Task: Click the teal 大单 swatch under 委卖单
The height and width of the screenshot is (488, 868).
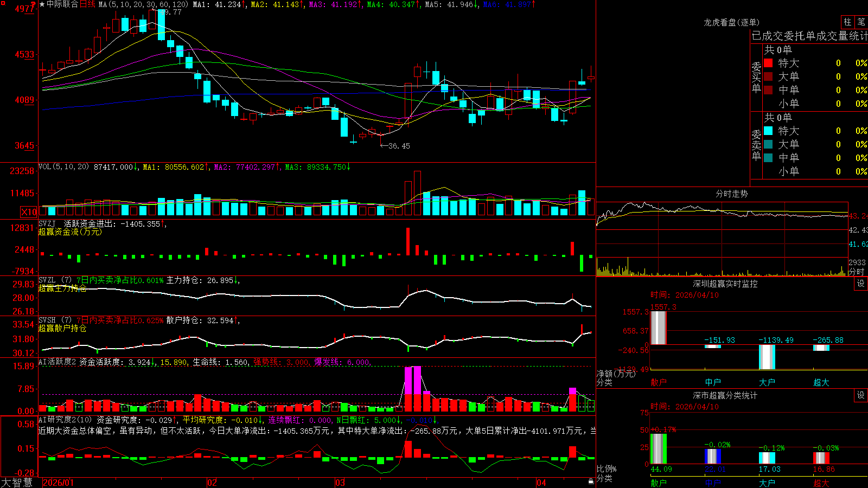Action: pyautogui.click(x=768, y=144)
